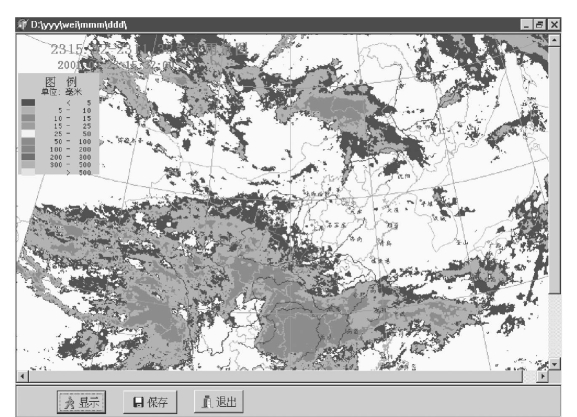Screen dimensions: 577x417
Task: Click the empty vertical scrollbar track below the thumb
Action: click(x=554, y=326)
